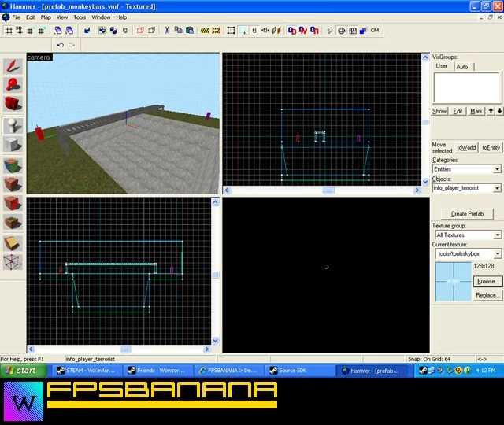Toggle the 2D grid display button
The height and width of the screenshot is (425, 504).
pyautogui.click(x=9, y=31)
